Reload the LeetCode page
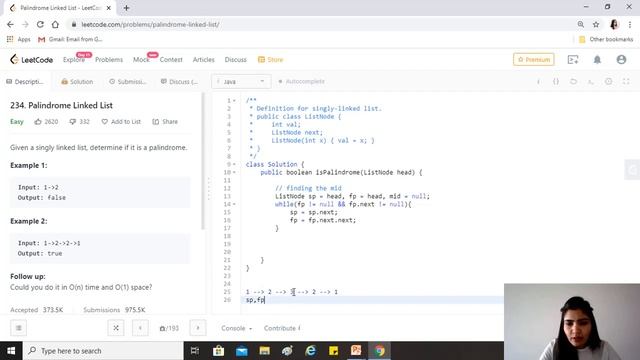Screen dimensions: 640x360 tap(40, 24)
